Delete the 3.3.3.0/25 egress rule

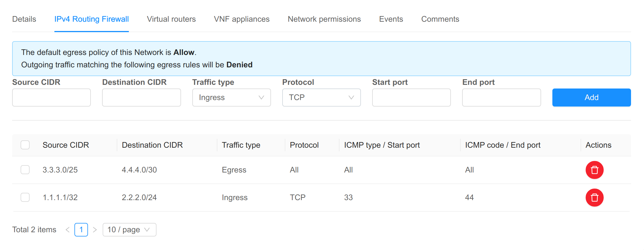pos(594,170)
